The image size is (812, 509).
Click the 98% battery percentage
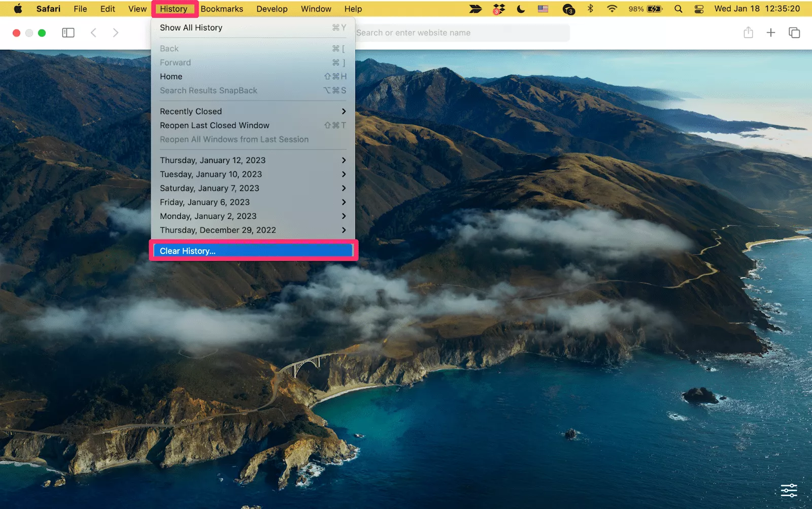tap(636, 9)
